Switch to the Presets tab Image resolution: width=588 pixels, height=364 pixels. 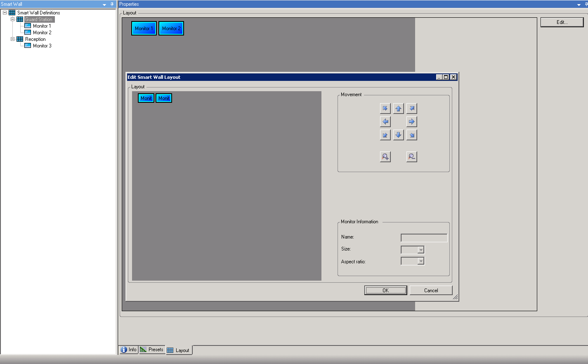(152, 349)
